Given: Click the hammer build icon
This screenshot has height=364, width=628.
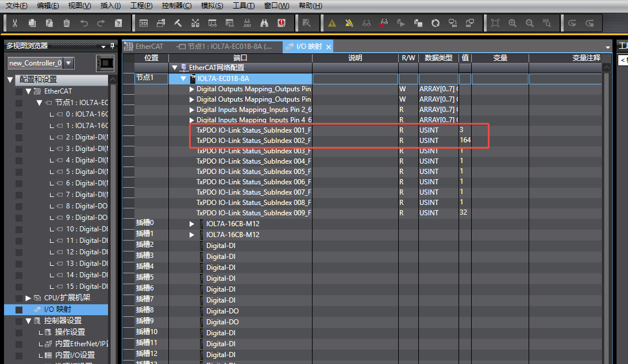Looking at the screenshot, I should coord(178,24).
